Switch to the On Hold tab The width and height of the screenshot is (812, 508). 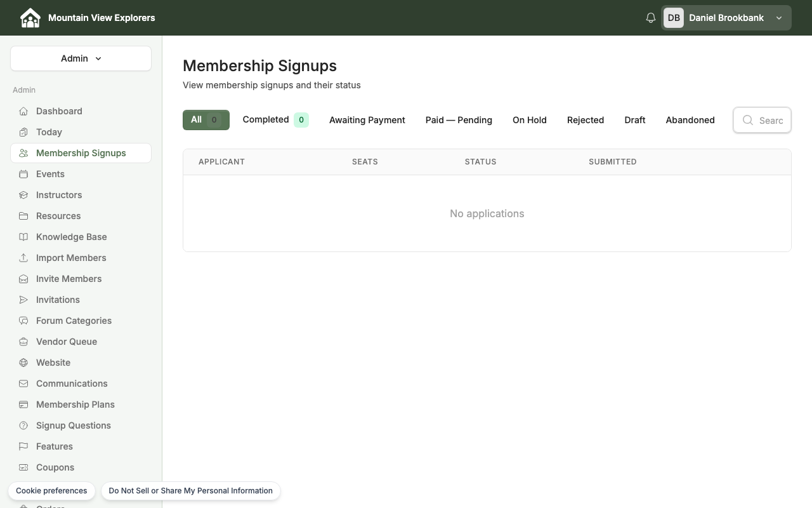530,120
